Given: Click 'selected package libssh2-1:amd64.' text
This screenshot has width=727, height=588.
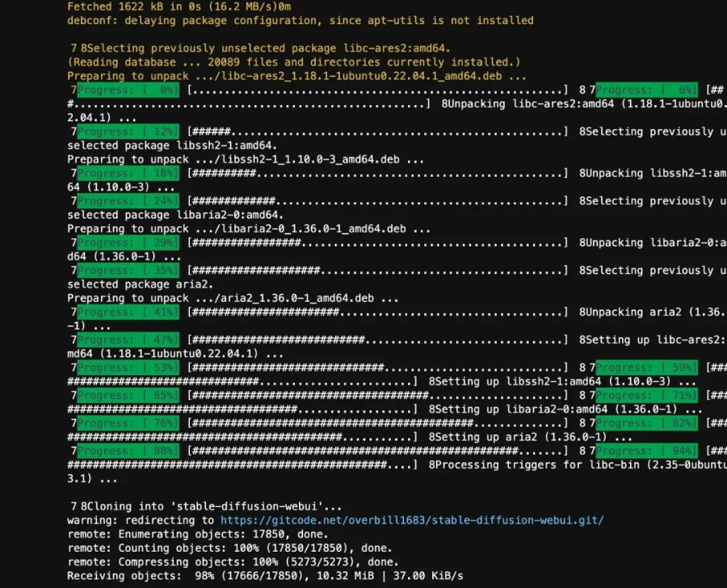Looking at the screenshot, I should click(172, 145).
